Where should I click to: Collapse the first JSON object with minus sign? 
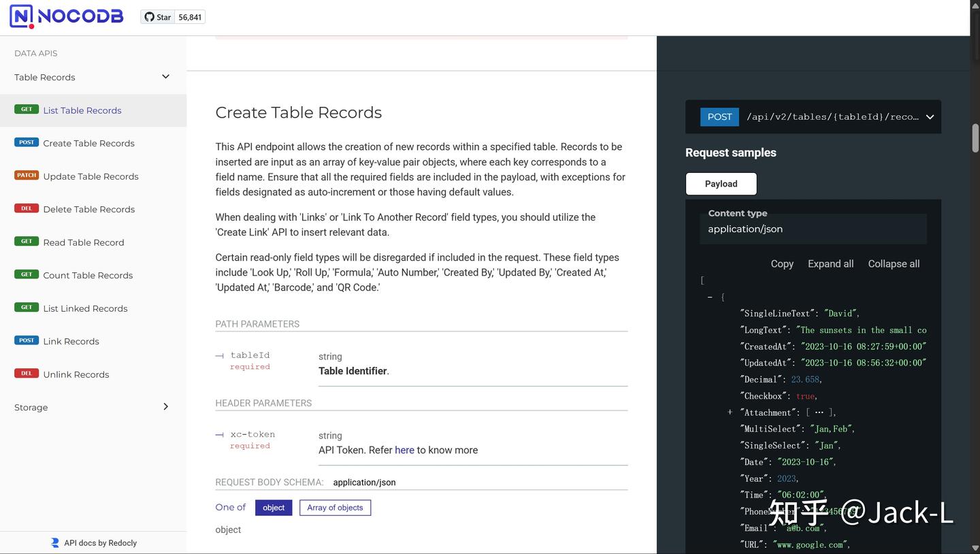click(x=710, y=297)
